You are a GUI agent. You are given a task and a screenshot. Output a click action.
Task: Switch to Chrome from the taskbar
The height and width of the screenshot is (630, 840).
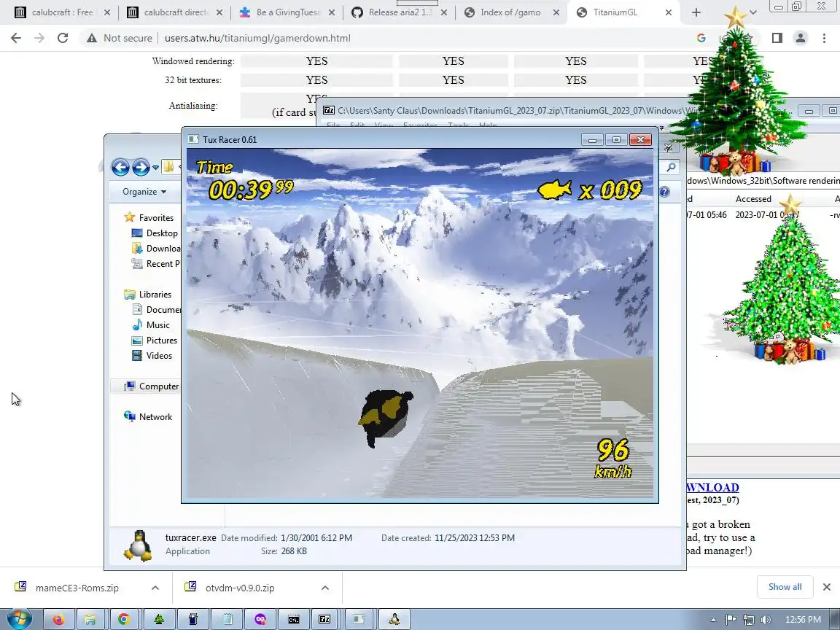point(124,619)
